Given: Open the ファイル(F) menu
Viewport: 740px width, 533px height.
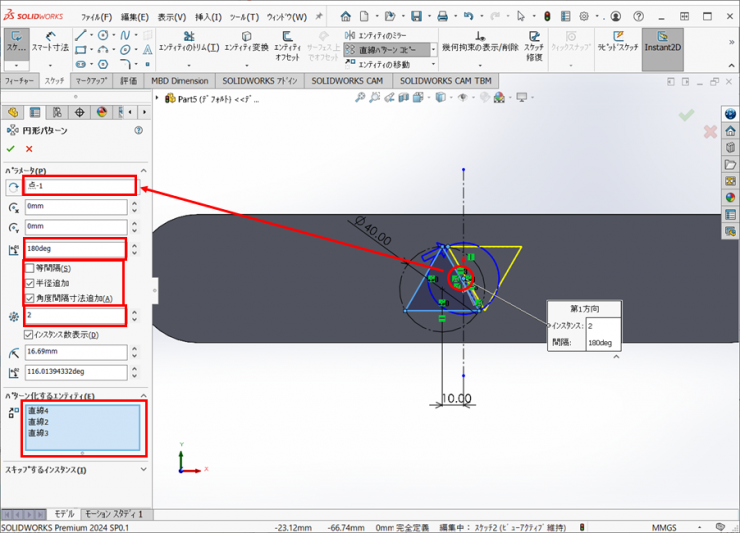Looking at the screenshot, I should tap(96, 17).
